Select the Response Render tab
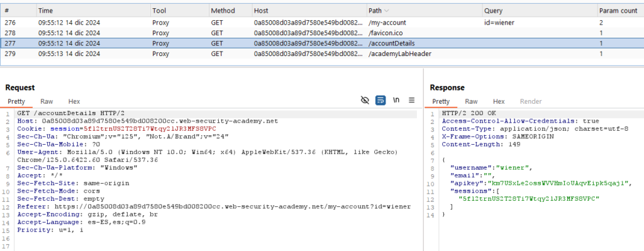The height and width of the screenshot is (251, 644). pos(531,101)
